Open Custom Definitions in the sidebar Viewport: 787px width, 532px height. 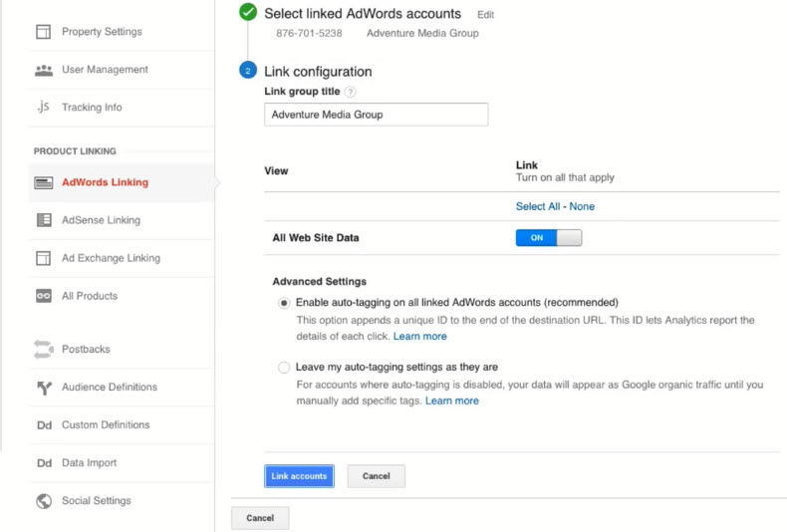point(105,425)
